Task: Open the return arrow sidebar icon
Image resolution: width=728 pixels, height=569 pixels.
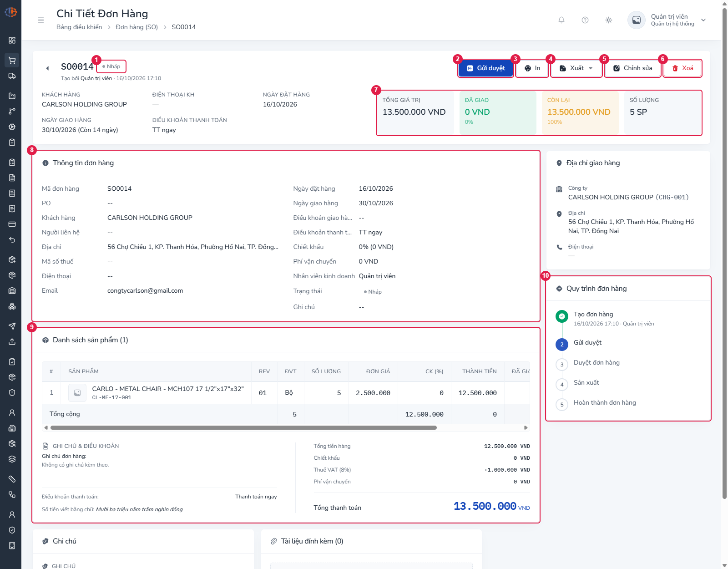Action: [x=12, y=239]
